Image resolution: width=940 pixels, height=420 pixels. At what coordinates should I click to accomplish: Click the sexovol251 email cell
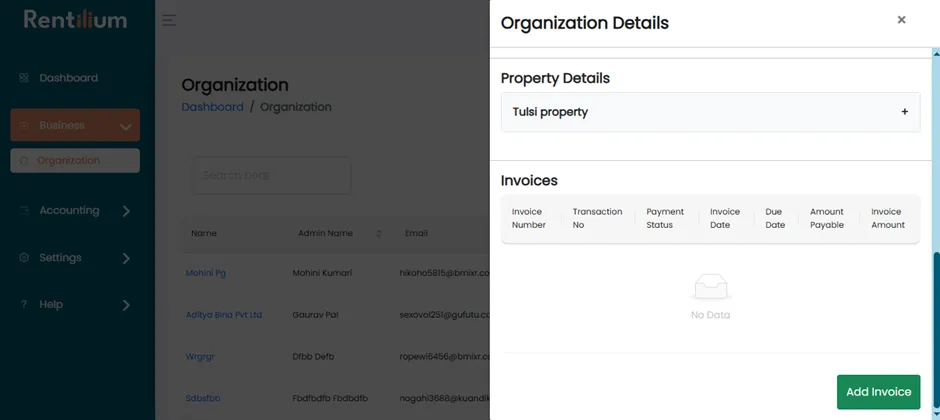click(445, 315)
